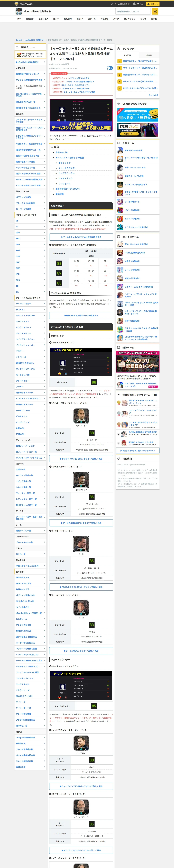Open the ラインブレイカー sidebar link
The width and height of the screenshot is (174, 868).
click(x=23, y=304)
